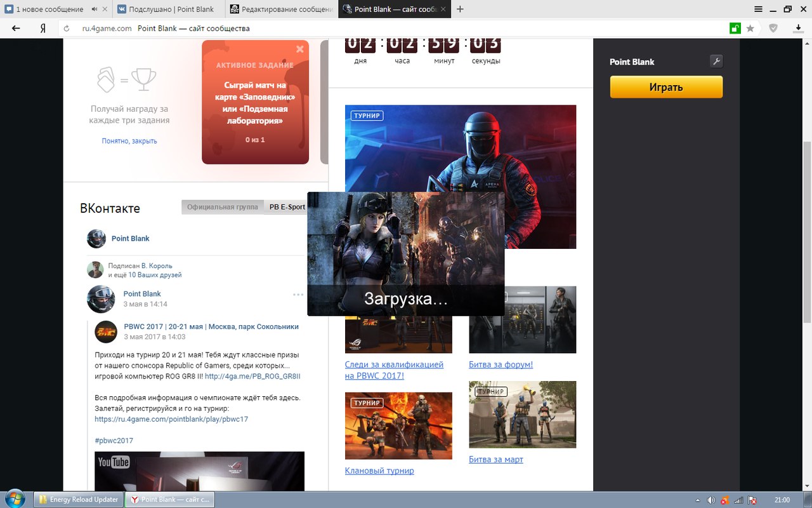
Task: Open the browser hamburger menu
Action: click(758, 9)
